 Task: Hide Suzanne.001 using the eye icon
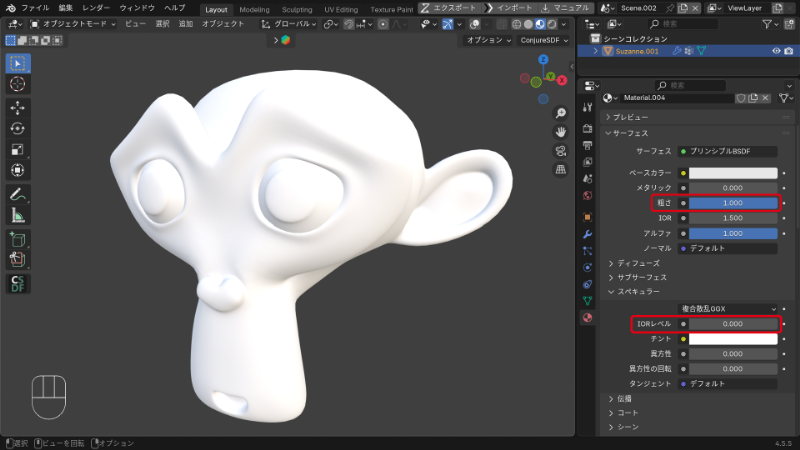(775, 51)
